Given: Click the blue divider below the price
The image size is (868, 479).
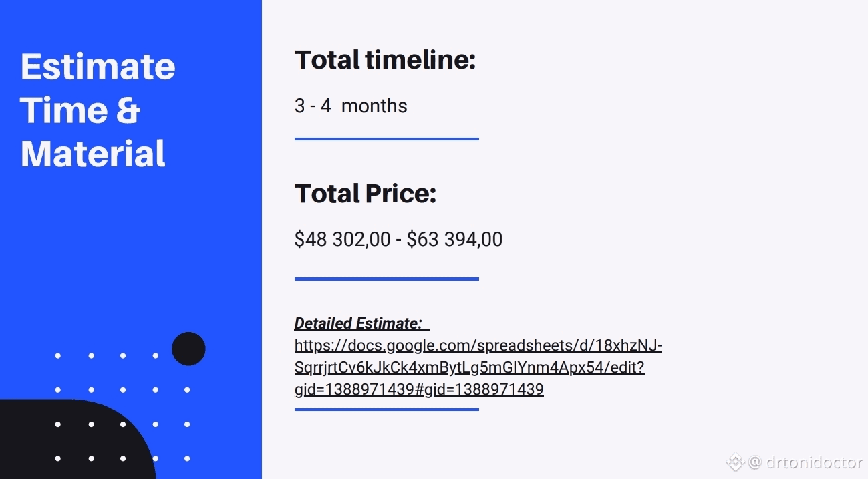Looking at the screenshot, I should click(386, 279).
